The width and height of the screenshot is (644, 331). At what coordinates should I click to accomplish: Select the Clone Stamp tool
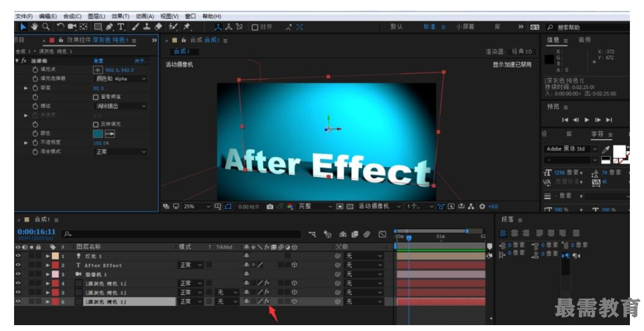(147, 27)
